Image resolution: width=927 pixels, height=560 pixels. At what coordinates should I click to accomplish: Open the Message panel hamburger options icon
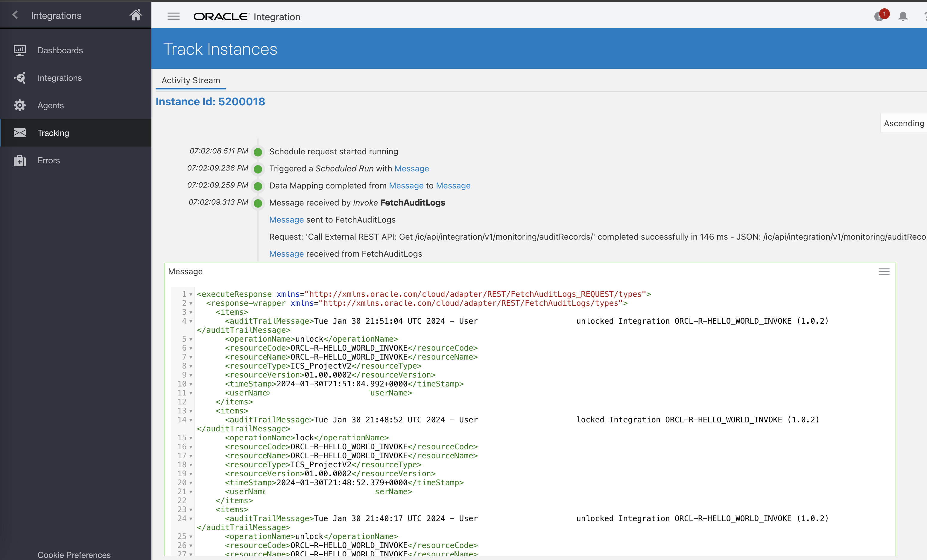coord(884,272)
